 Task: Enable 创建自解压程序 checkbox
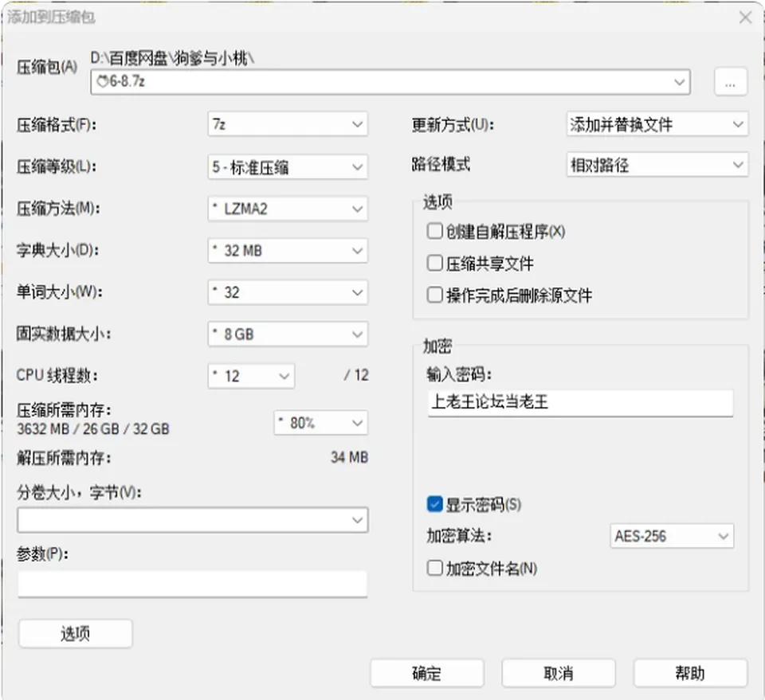pos(434,231)
